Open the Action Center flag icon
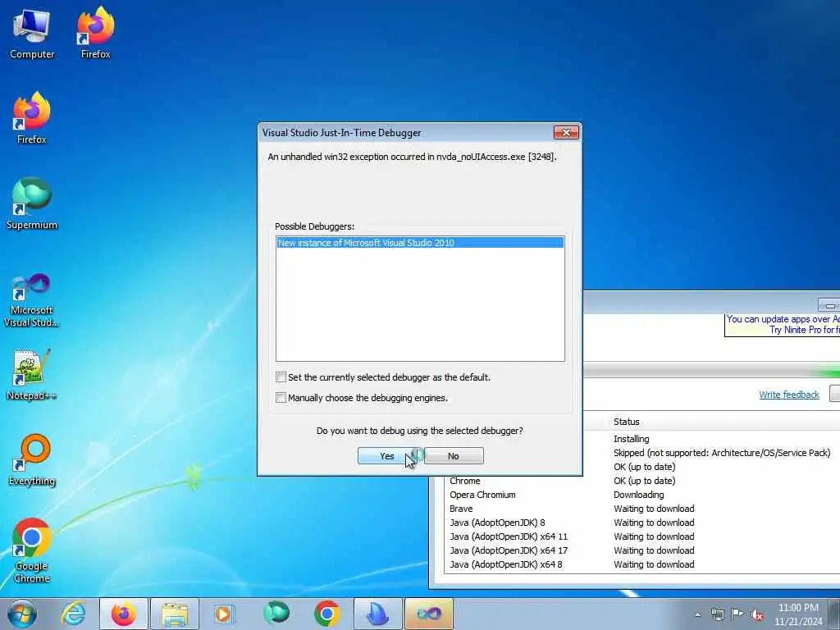 [x=737, y=614]
